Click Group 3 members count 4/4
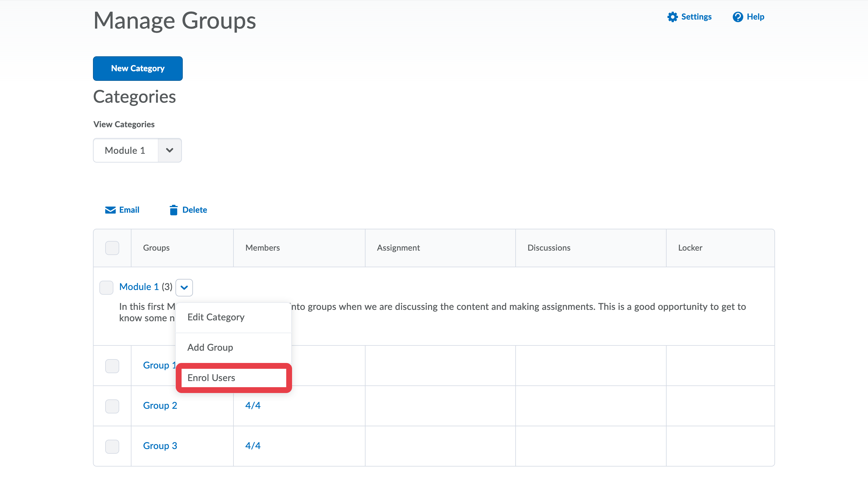Image resolution: width=868 pixels, height=489 pixels. click(253, 446)
